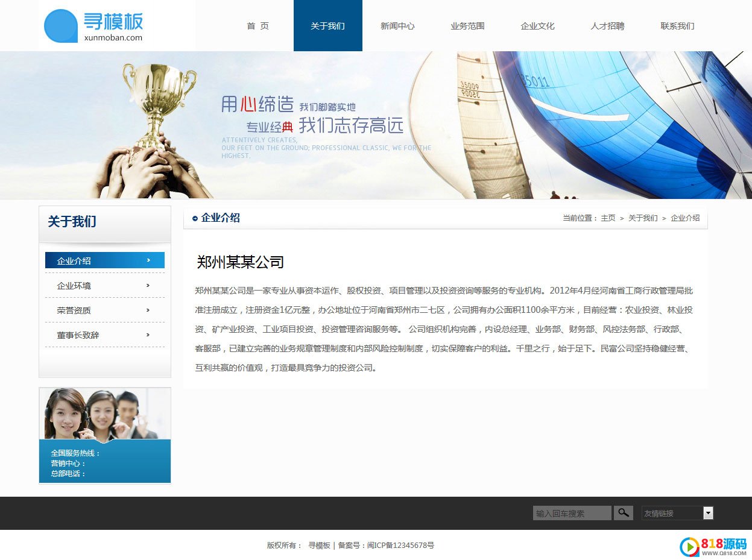Image resolution: width=752 pixels, height=560 pixels.
Task: Click the arrow next to sidebar 企业介绍 item
Action: pos(148,260)
